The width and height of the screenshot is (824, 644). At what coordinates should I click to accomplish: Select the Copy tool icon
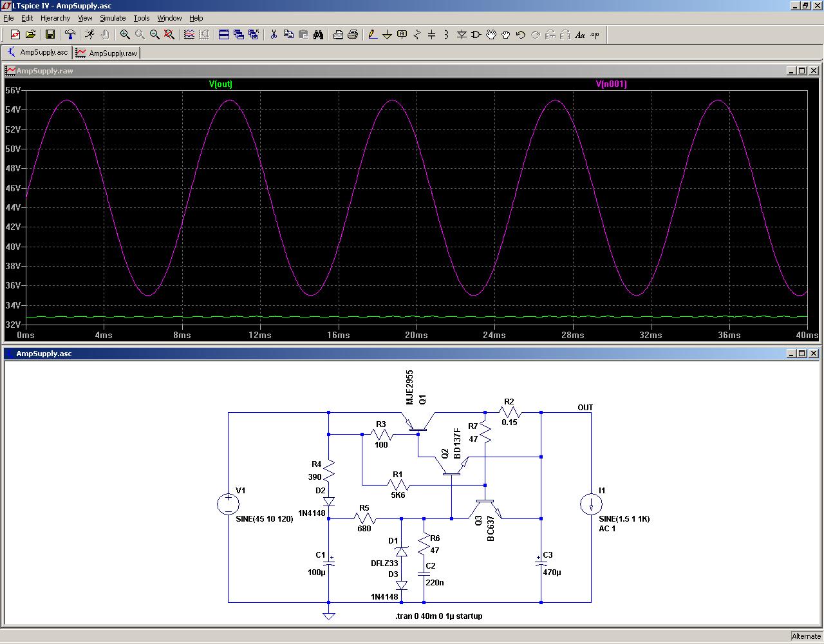288,35
